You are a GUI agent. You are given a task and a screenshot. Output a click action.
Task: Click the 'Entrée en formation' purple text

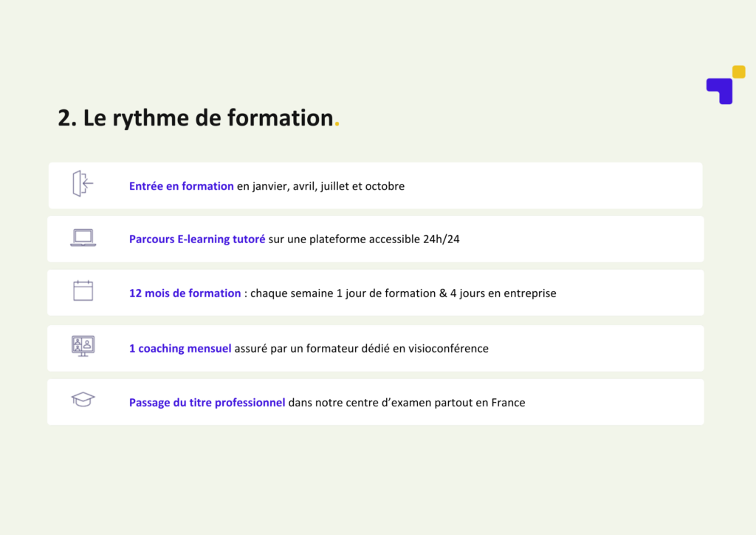tap(182, 186)
